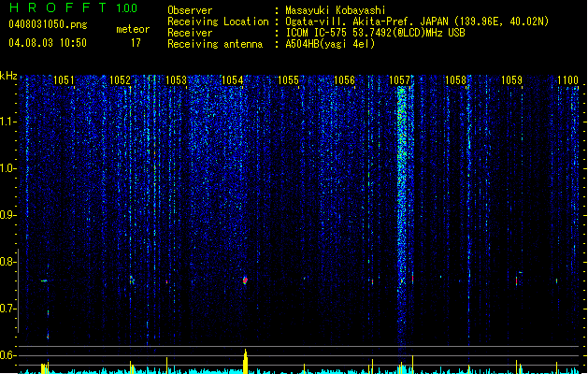
Task: Click the Receiver ICOM IC-575 text
Action: [375, 33]
